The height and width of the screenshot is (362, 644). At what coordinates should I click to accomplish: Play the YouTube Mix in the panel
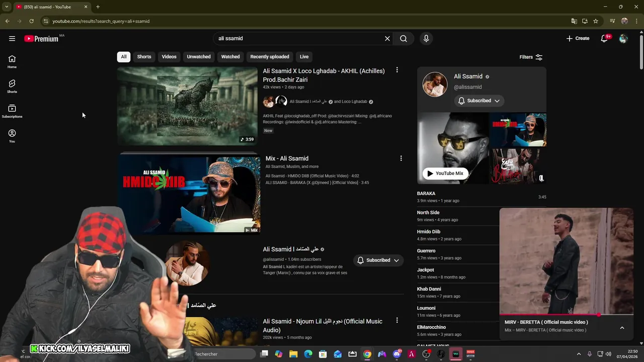(x=445, y=173)
